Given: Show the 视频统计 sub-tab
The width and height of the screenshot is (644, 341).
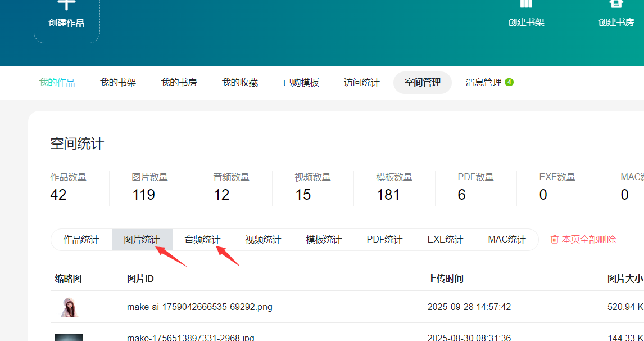Looking at the screenshot, I should [263, 240].
